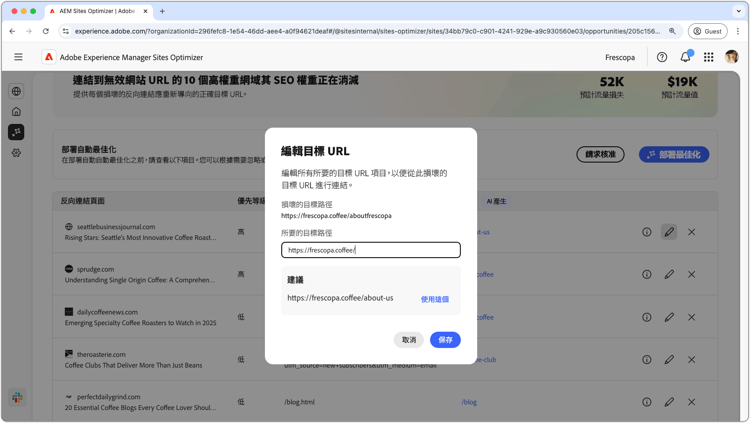This screenshot has height=423, width=750.
Task: Show info for the perfectdailygrind.com row
Action: click(647, 402)
